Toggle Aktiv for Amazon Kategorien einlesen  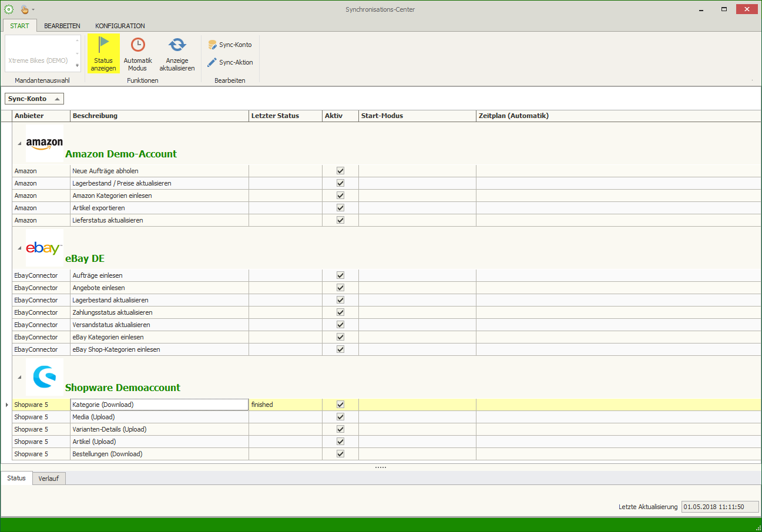coord(340,196)
